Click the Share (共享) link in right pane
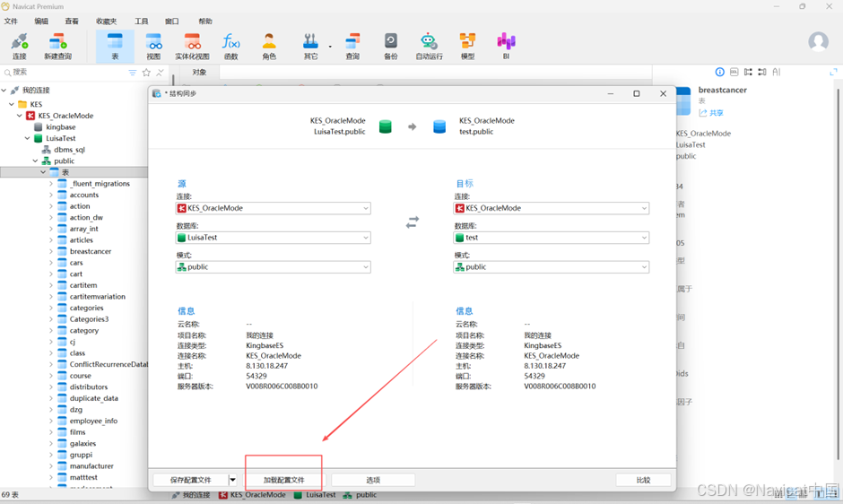This screenshot has width=843, height=504. [x=711, y=113]
